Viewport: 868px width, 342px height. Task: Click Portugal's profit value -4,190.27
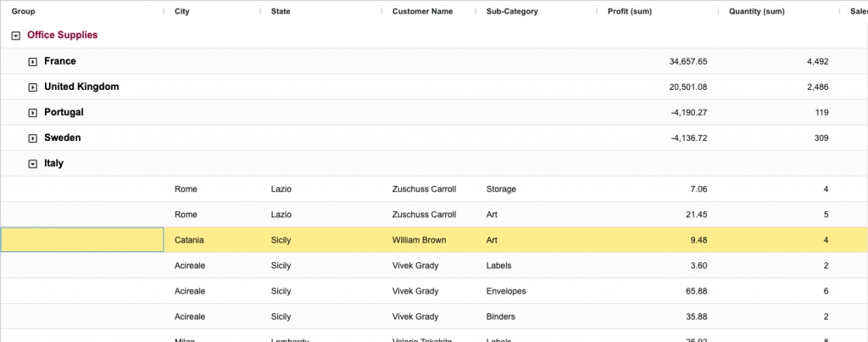688,113
